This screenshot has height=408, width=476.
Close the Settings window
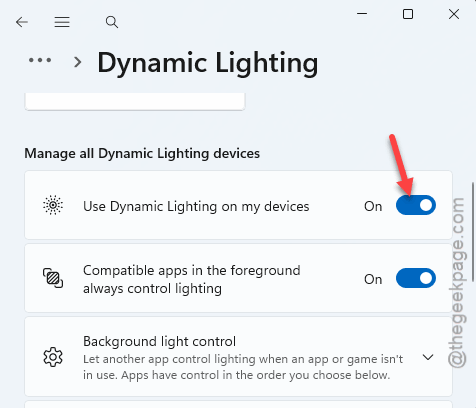pos(454,14)
